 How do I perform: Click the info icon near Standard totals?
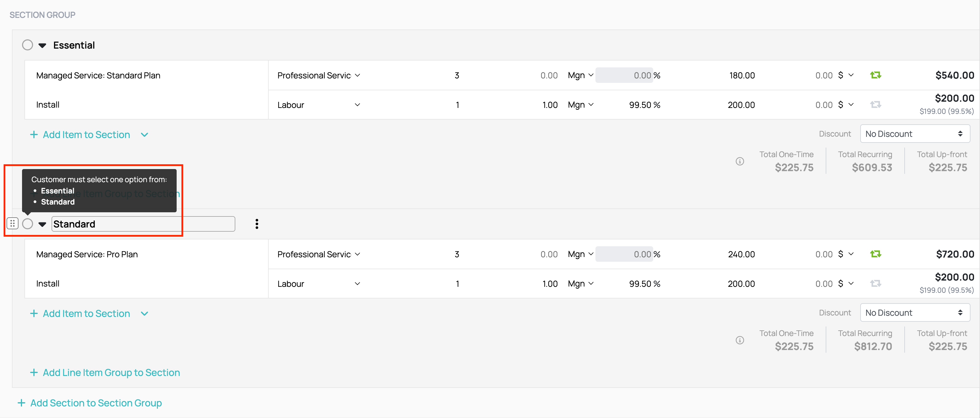click(740, 340)
